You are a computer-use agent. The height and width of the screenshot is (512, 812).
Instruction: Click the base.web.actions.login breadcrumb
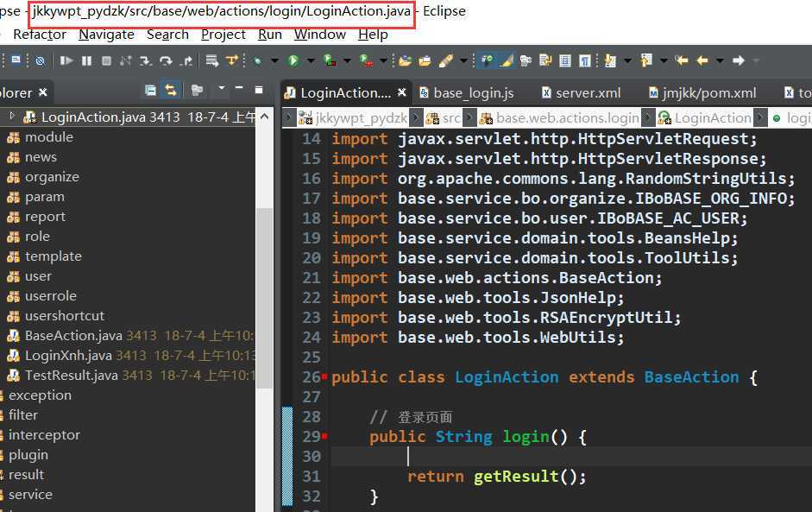[559, 118]
